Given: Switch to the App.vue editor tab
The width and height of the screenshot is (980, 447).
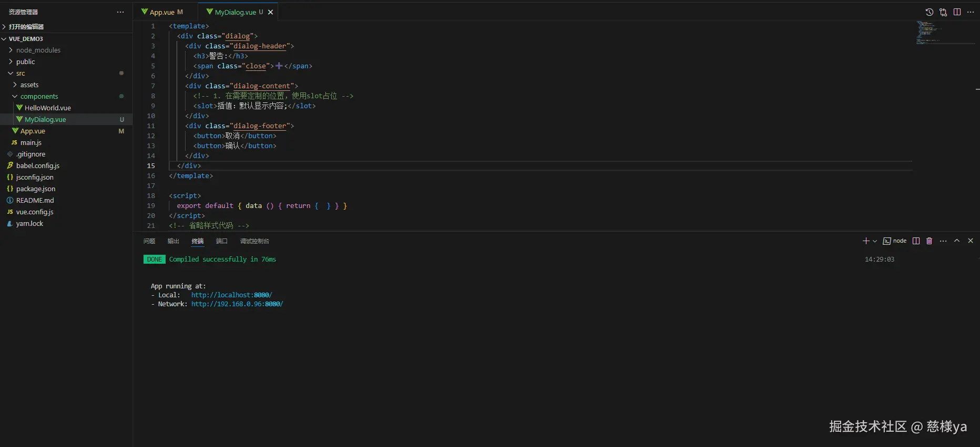Looking at the screenshot, I should [x=162, y=12].
